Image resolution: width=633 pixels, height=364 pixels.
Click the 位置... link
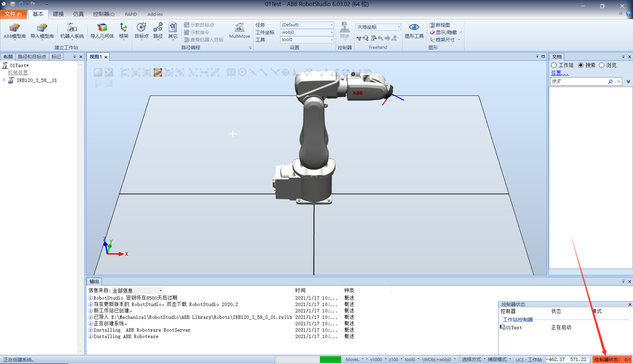click(x=559, y=73)
